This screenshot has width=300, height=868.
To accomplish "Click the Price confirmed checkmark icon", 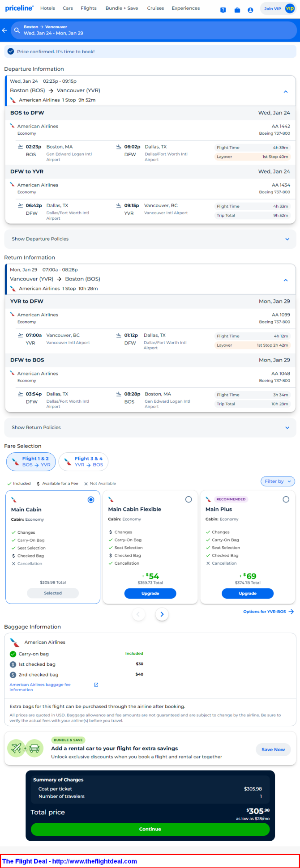I will [11, 51].
